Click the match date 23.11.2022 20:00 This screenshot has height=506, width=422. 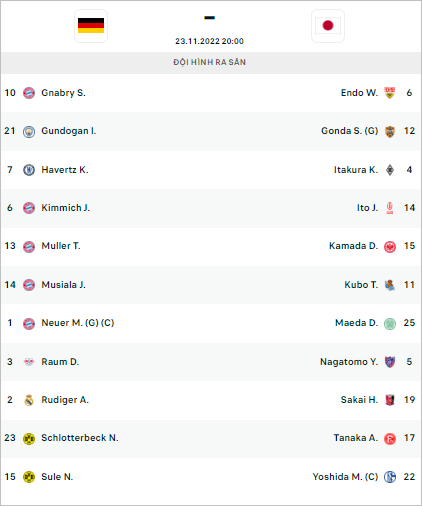[x=209, y=41]
